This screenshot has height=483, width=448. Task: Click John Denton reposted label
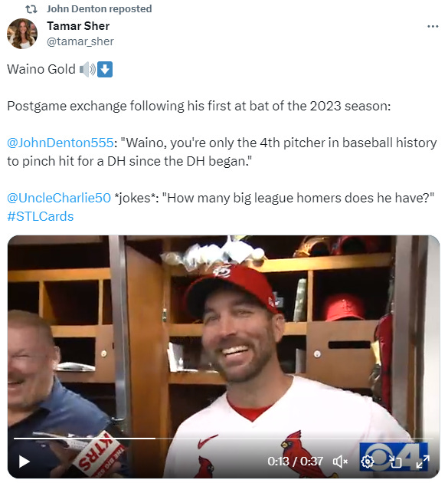click(99, 8)
